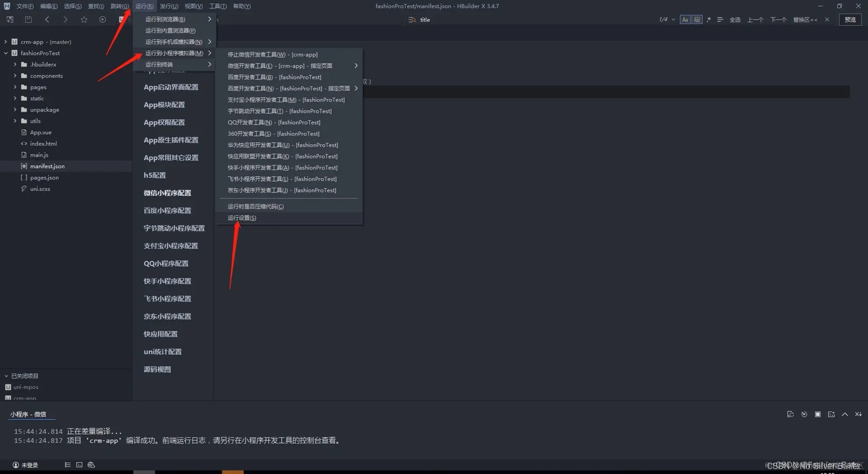Viewport: 868px width, 474px height.
Task: Open uni.scss in project tree
Action: (x=40, y=189)
